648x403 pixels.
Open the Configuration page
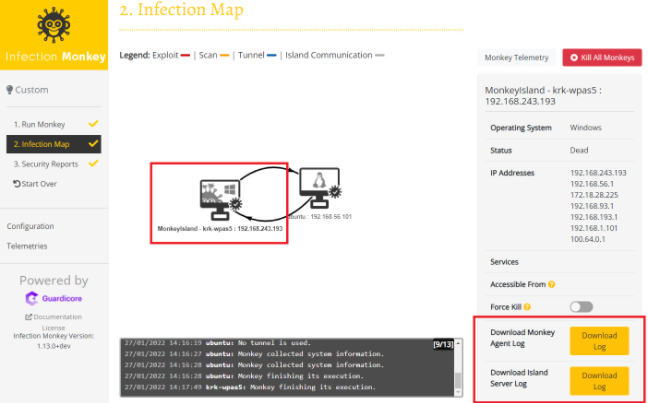click(30, 226)
